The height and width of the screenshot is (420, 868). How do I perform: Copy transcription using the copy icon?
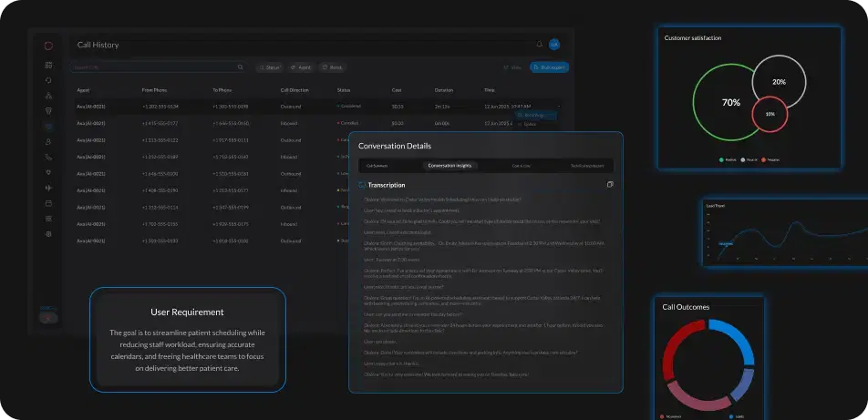pyautogui.click(x=610, y=184)
